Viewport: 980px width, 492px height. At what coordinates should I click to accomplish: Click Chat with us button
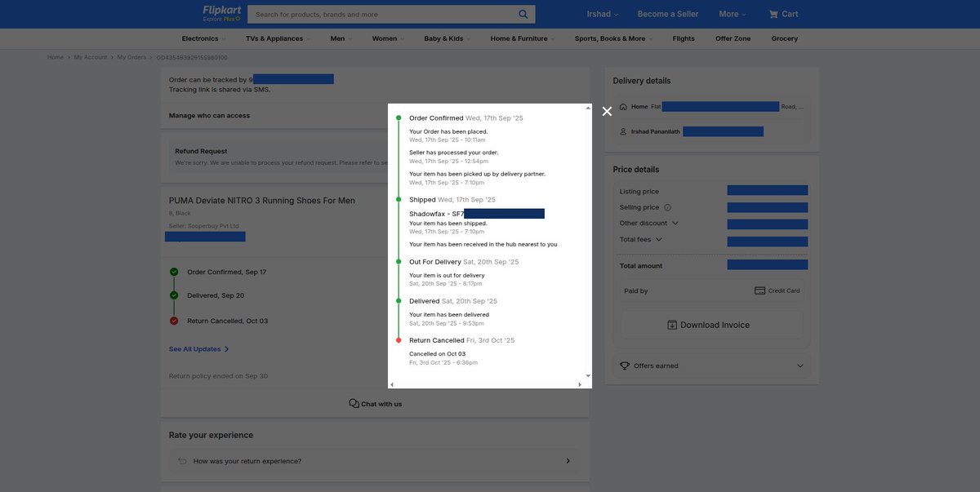pyautogui.click(x=376, y=404)
